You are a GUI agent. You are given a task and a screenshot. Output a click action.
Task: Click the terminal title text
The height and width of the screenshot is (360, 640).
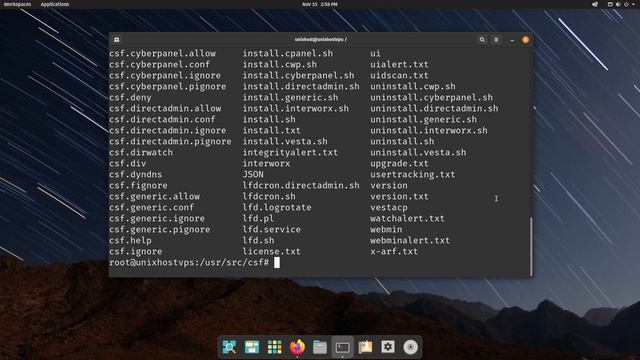pyautogui.click(x=320, y=40)
